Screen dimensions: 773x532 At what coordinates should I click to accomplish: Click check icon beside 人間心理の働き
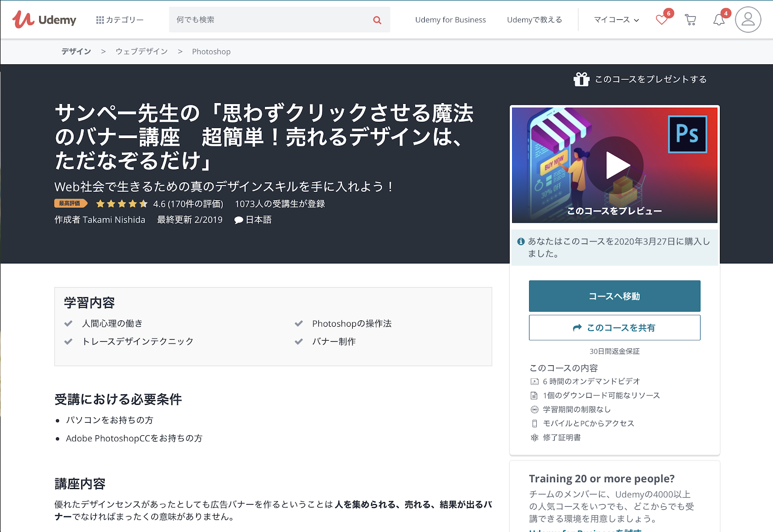point(68,323)
